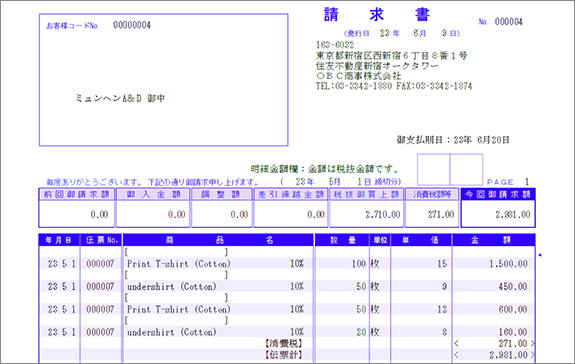Click the 消費税額等 header
The height and width of the screenshot is (364, 575).
tap(432, 194)
